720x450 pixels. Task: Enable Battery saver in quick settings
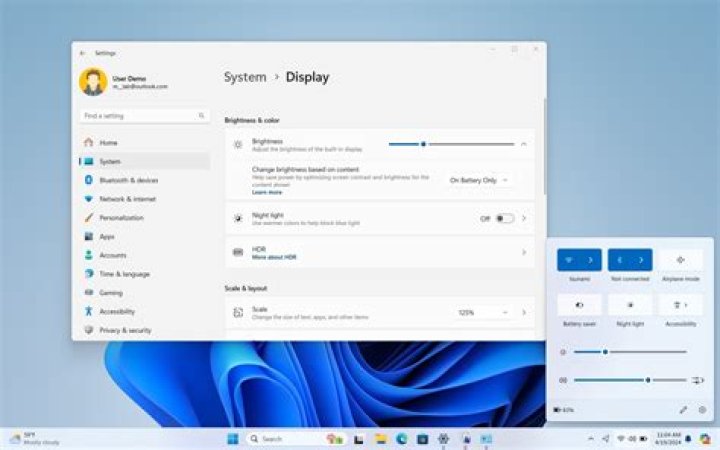coord(579,305)
